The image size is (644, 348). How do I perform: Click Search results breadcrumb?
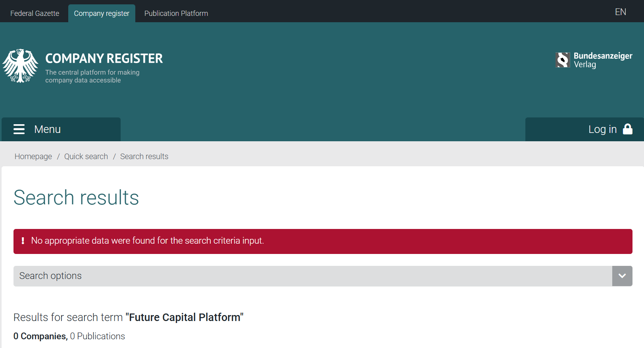pos(144,156)
